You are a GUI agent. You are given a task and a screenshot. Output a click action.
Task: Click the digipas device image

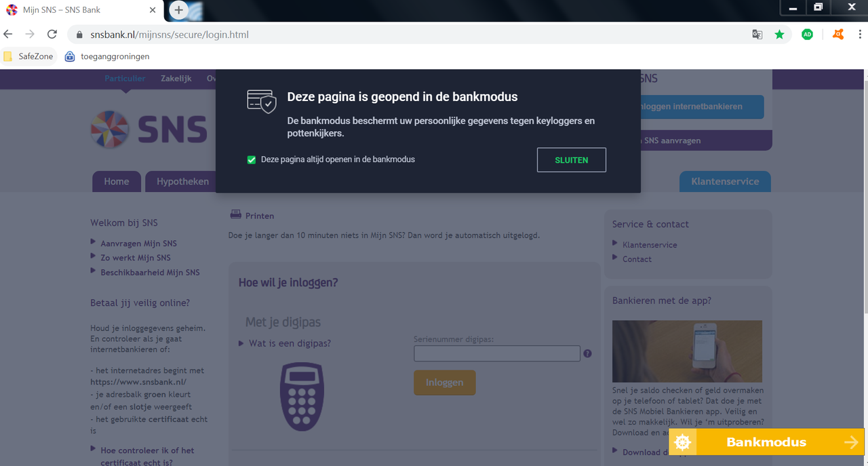[x=302, y=397]
